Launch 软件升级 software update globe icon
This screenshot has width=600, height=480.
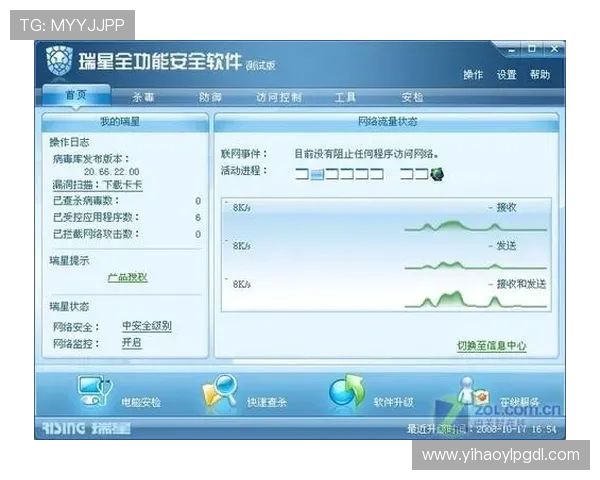click(x=347, y=390)
